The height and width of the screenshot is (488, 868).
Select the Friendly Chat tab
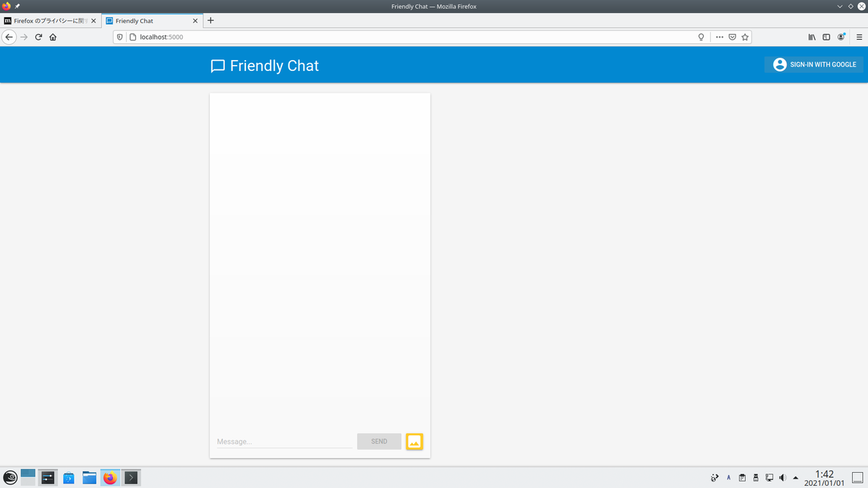pyautogui.click(x=152, y=21)
